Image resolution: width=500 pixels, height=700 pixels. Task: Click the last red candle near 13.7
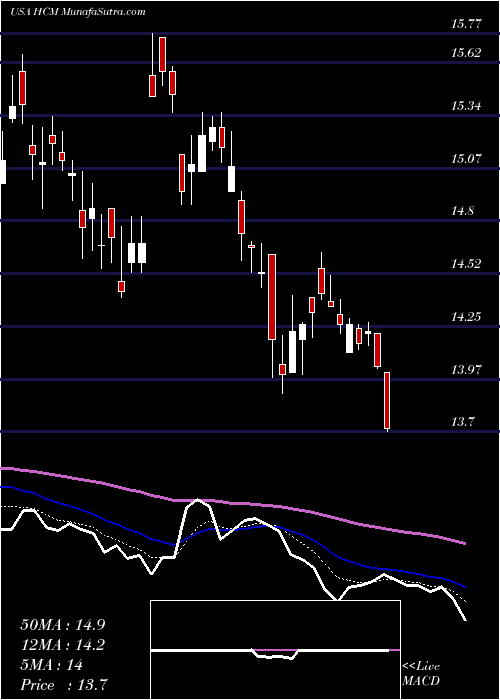(388, 401)
